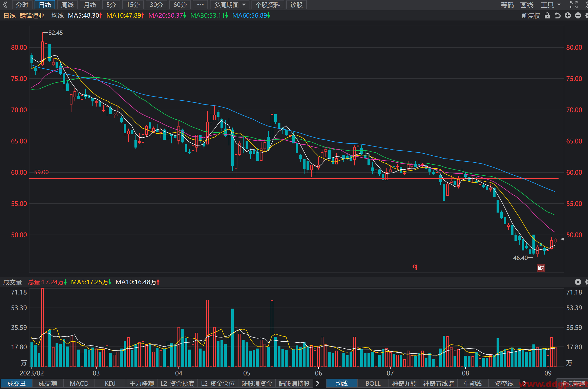This screenshot has width=588, height=389.
Task: Select the 多空线 indicator tab
Action: (504, 384)
